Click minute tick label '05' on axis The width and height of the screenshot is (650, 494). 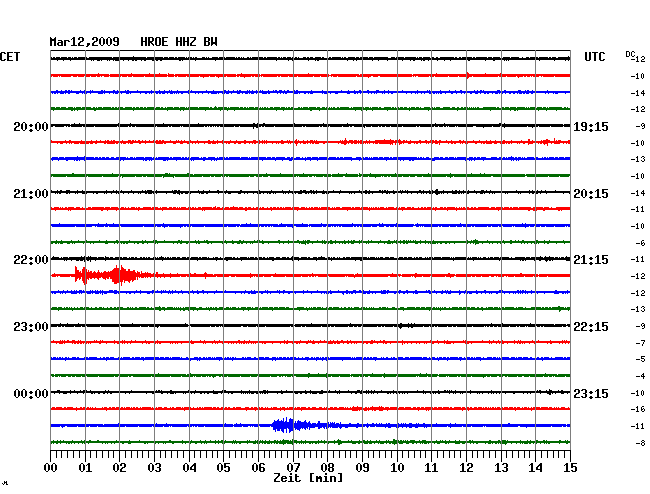(x=223, y=468)
